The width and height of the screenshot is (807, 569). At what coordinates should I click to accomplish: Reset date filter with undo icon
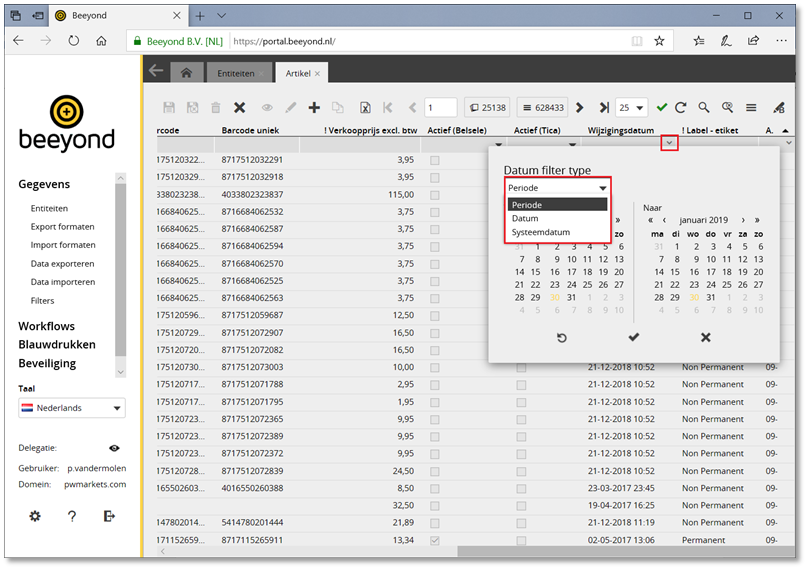562,338
